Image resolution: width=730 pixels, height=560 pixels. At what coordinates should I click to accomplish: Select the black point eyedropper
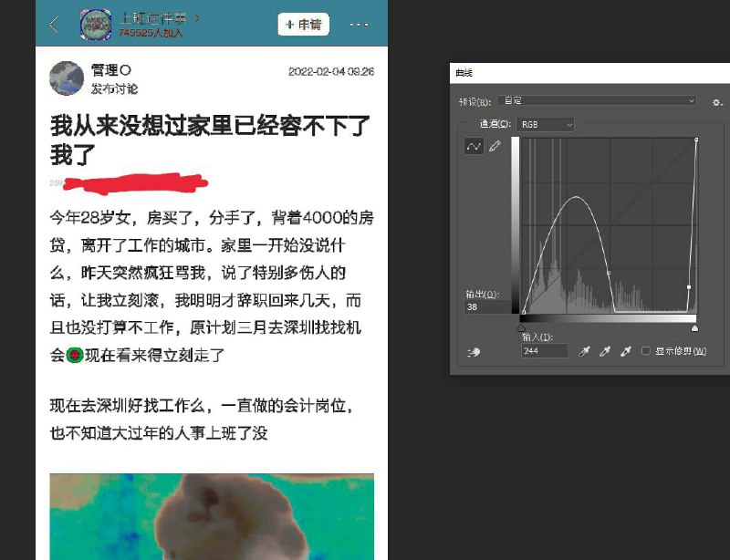(x=584, y=350)
